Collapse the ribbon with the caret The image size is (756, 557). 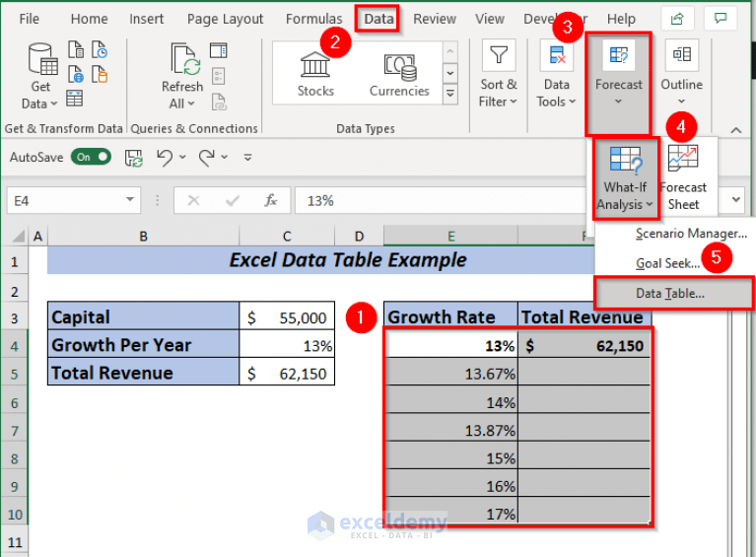pos(735,130)
